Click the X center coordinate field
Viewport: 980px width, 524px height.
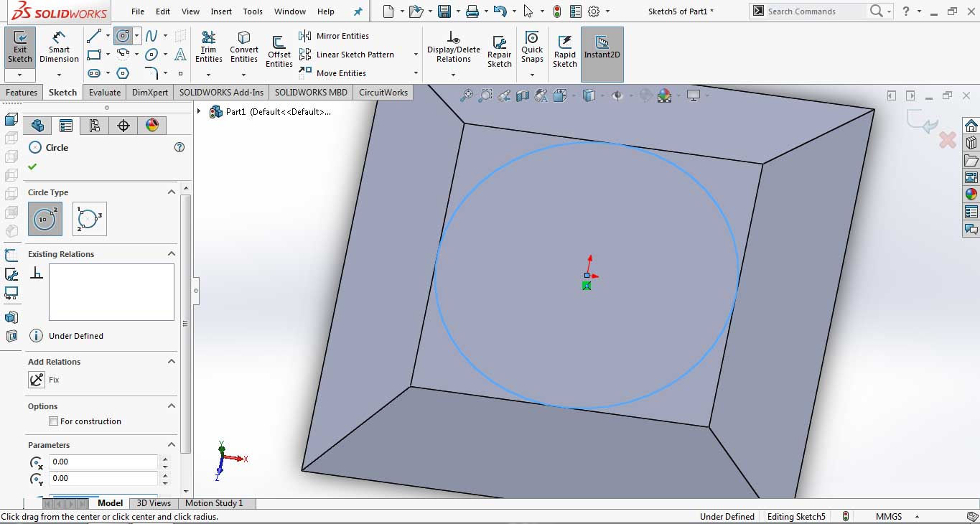click(x=103, y=462)
